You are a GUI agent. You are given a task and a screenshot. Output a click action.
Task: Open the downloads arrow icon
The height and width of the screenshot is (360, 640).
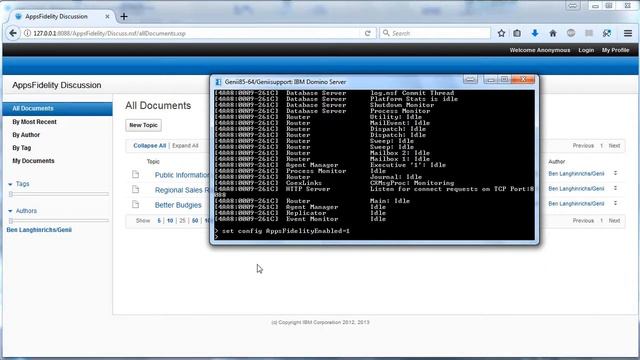[x=535, y=33]
